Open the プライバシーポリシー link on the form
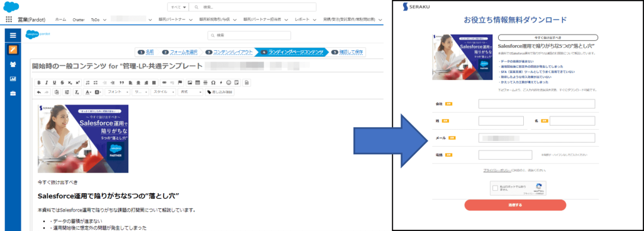The height and width of the screenshot is (231, 644). [x=497, y=170]
